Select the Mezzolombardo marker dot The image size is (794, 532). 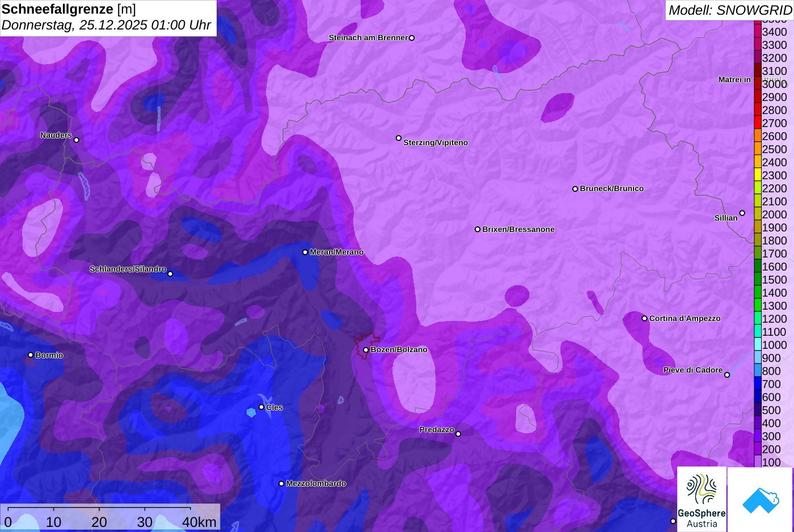coord(281,484)
